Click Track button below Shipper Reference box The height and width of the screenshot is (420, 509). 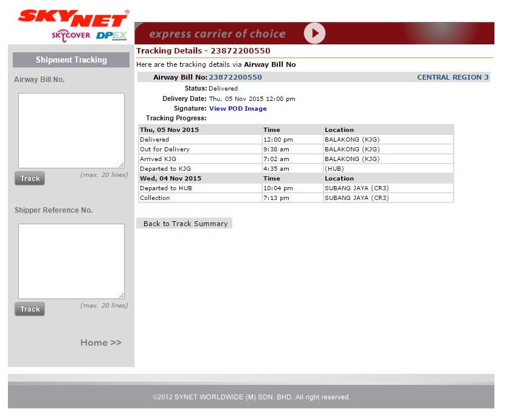[x=30, y=309]
